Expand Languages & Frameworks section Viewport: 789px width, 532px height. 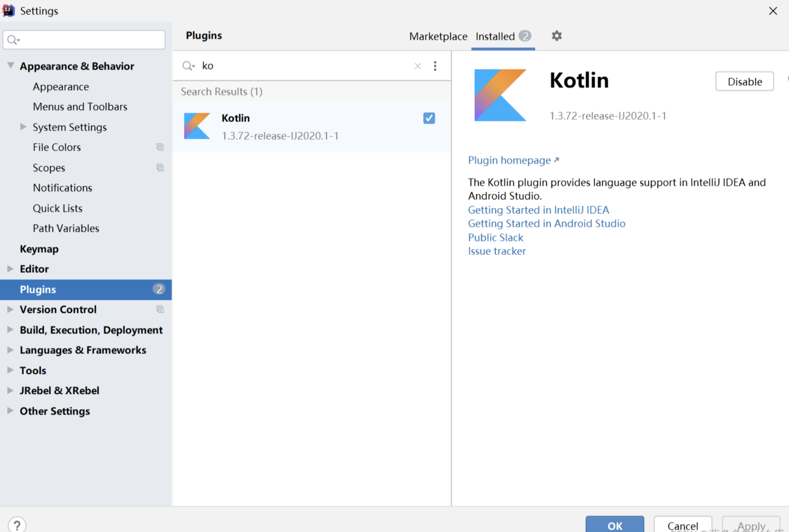click(10, 350)
